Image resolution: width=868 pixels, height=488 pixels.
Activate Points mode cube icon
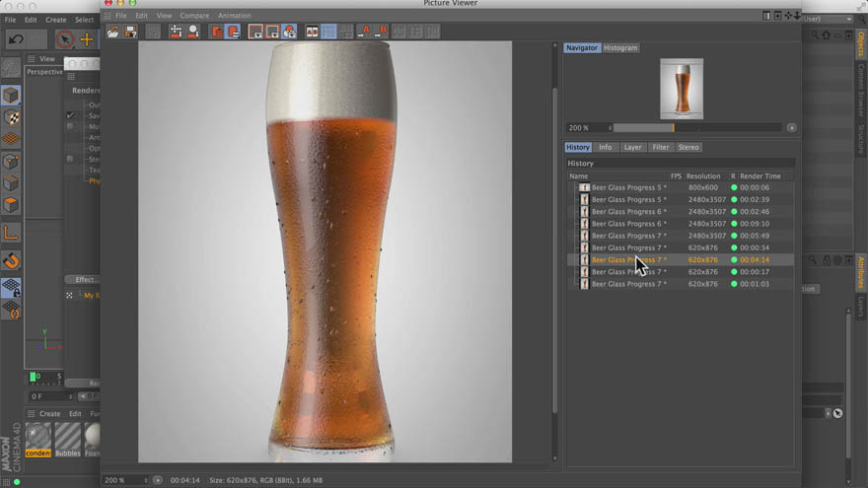click(11, 161)
